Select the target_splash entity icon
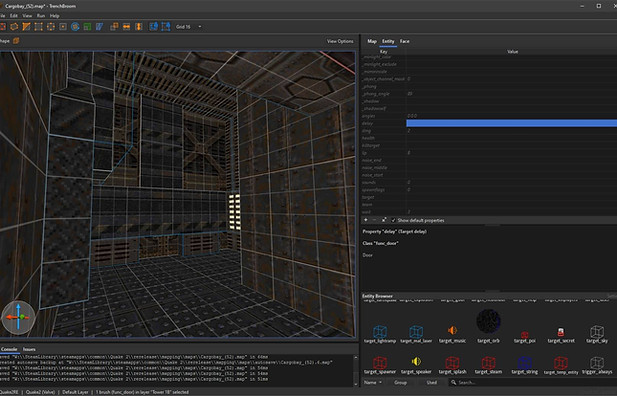This screenshot has height=396, width=617. [x=452, y=363]
